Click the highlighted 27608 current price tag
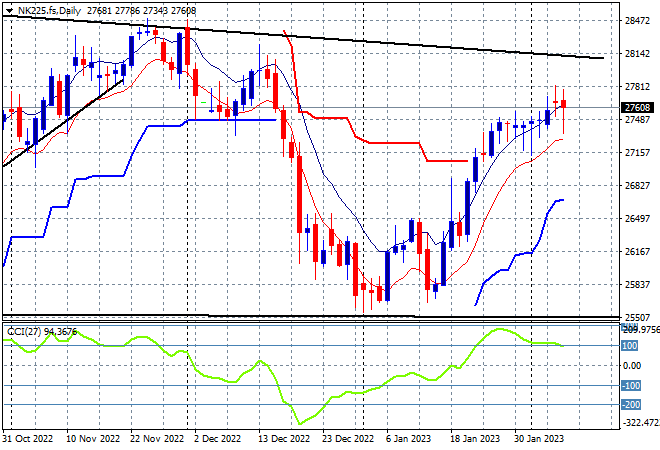This screenshot has height=450, width=660. pyautogui.click(x=637, y=107)
